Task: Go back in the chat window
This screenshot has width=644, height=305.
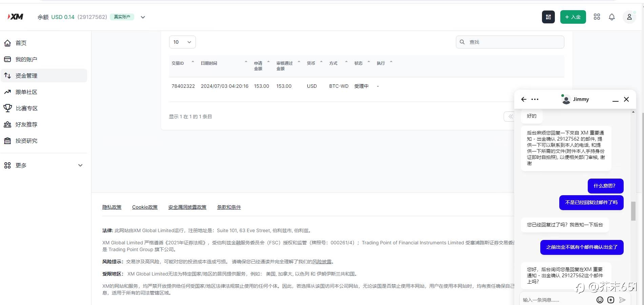Action: 524,99
